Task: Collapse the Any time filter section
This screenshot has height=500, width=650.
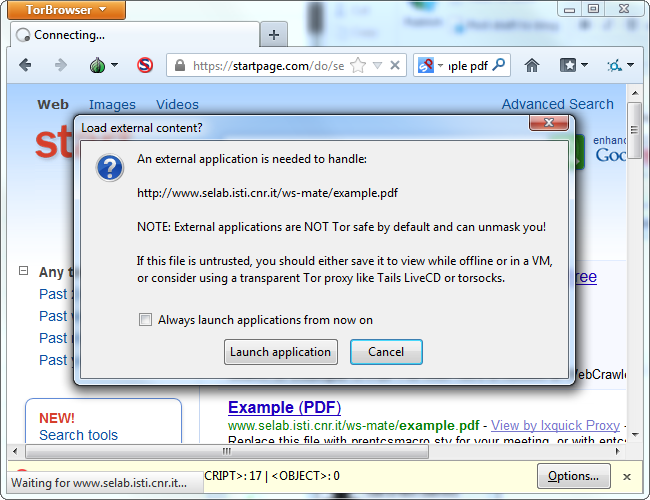Action: (24, 271)
